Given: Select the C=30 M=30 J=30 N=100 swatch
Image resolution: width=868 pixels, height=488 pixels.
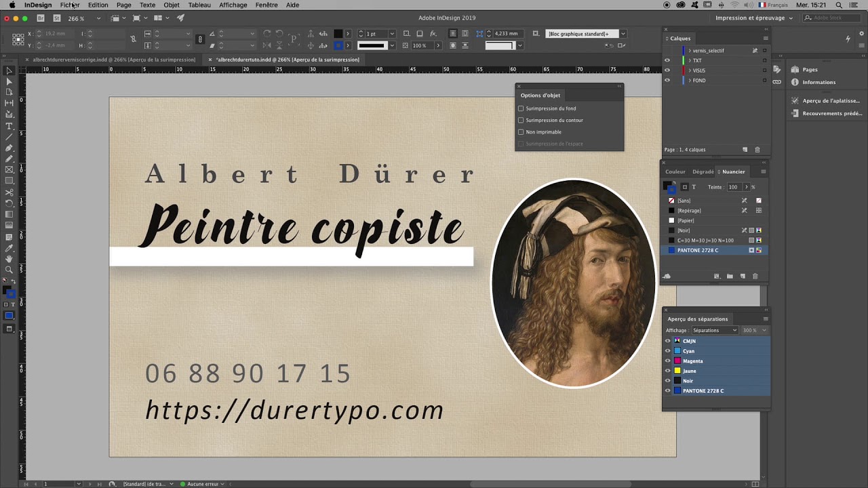Looking at the screenshot, I should tap(715, 241).
